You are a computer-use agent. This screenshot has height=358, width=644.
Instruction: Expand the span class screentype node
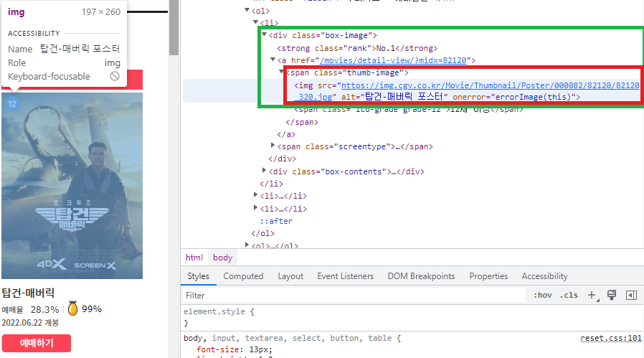pos(273,145)
